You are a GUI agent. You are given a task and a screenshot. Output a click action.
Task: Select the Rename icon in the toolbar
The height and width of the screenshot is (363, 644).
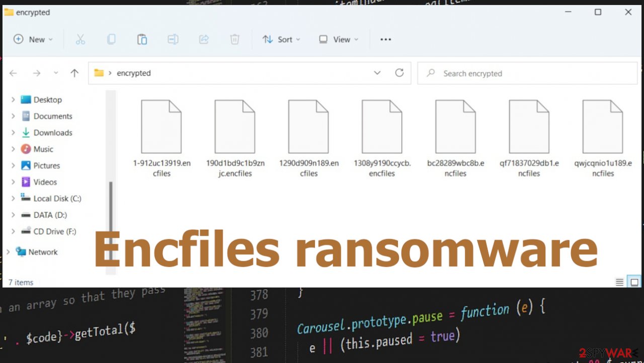coord(173,39)
